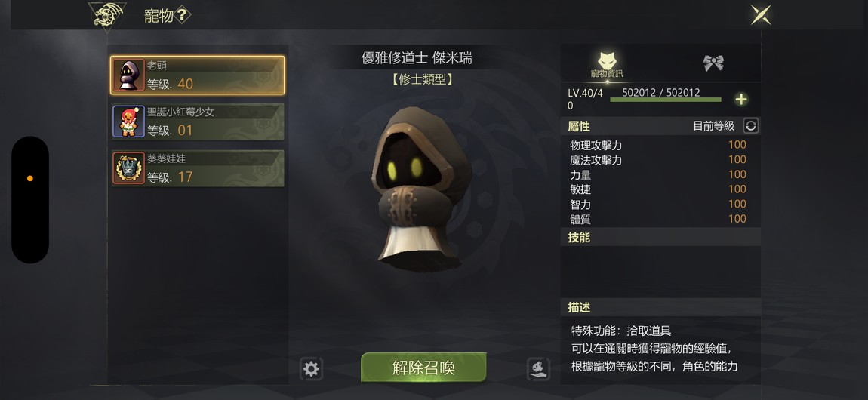This screenshot has width=868, height=400.
Task: Click the pet help question mark icon
Action: click(x=182, y=16)
